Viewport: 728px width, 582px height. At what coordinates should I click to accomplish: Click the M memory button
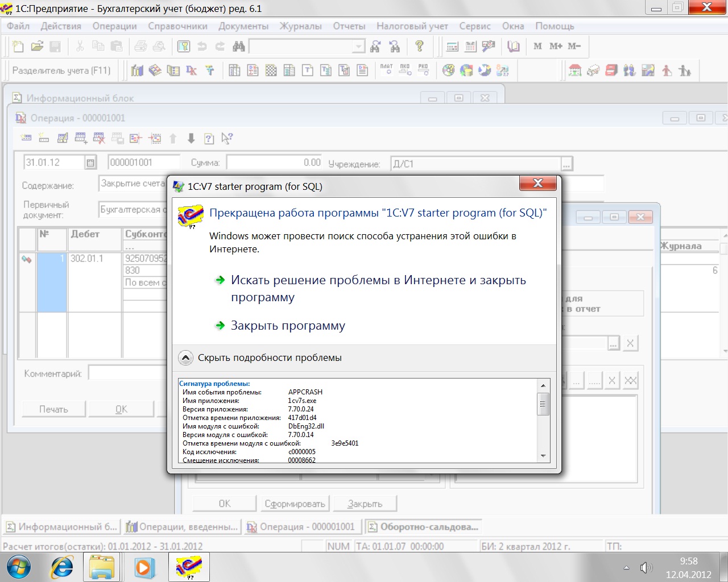[537, 47]
